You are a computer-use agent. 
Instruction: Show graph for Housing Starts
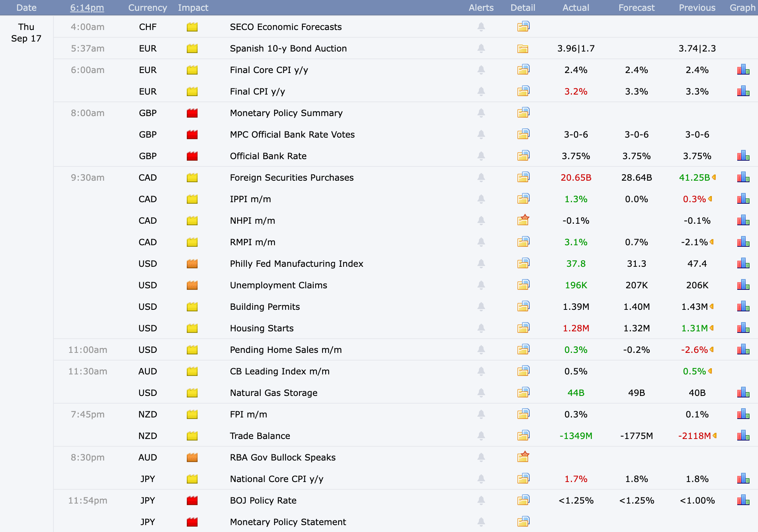point(743,328)
